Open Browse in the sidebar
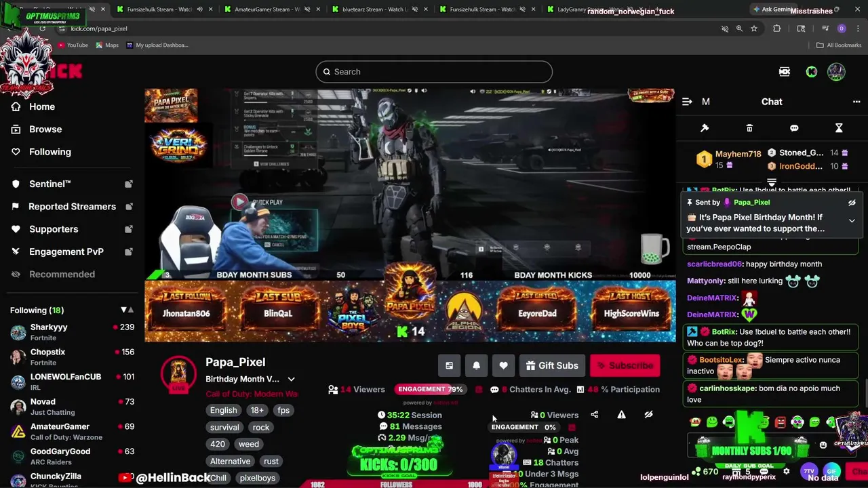 45,129
